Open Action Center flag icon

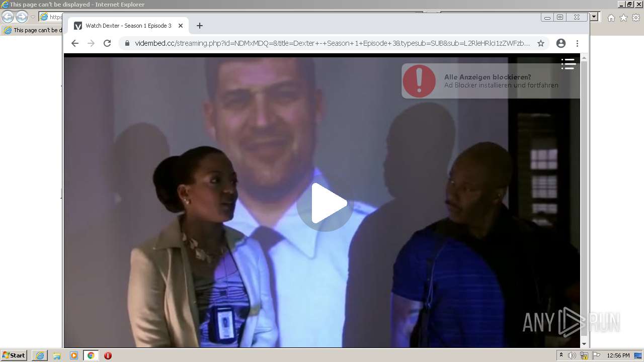(x=596, y=355)
